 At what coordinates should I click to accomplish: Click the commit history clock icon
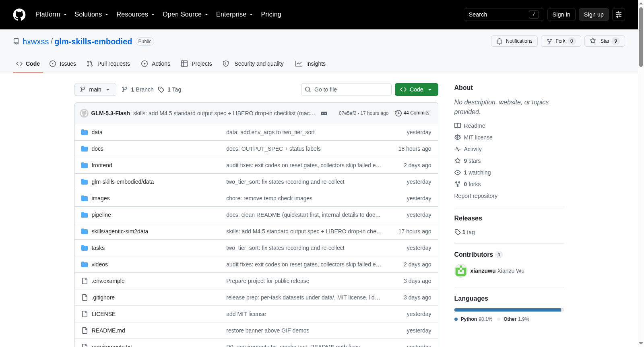click(x=398, y=113)
